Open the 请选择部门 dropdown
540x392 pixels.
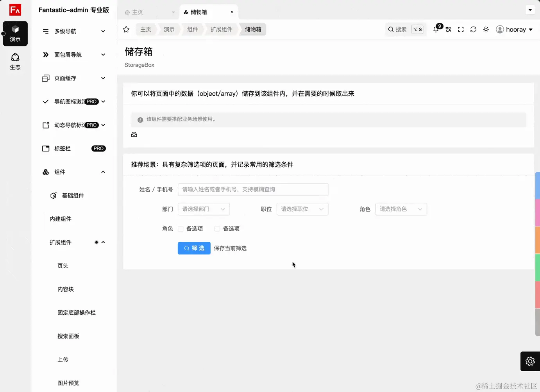click(204, 209)
